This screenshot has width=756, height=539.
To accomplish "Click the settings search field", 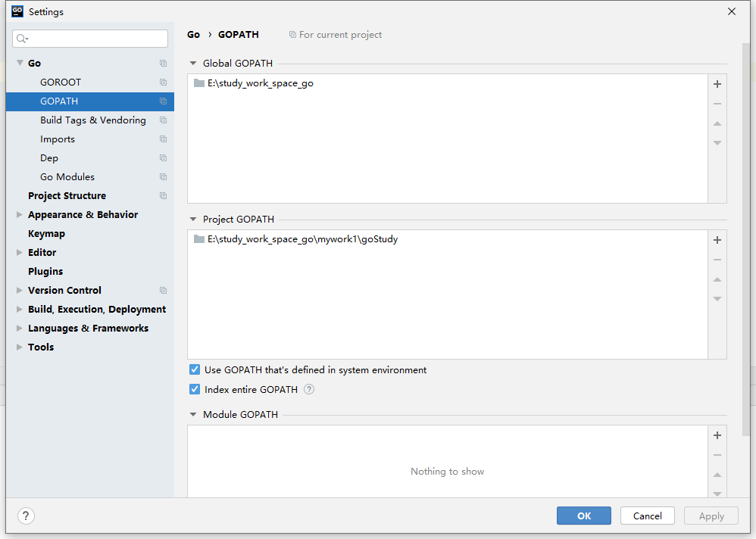I will 90,39.
